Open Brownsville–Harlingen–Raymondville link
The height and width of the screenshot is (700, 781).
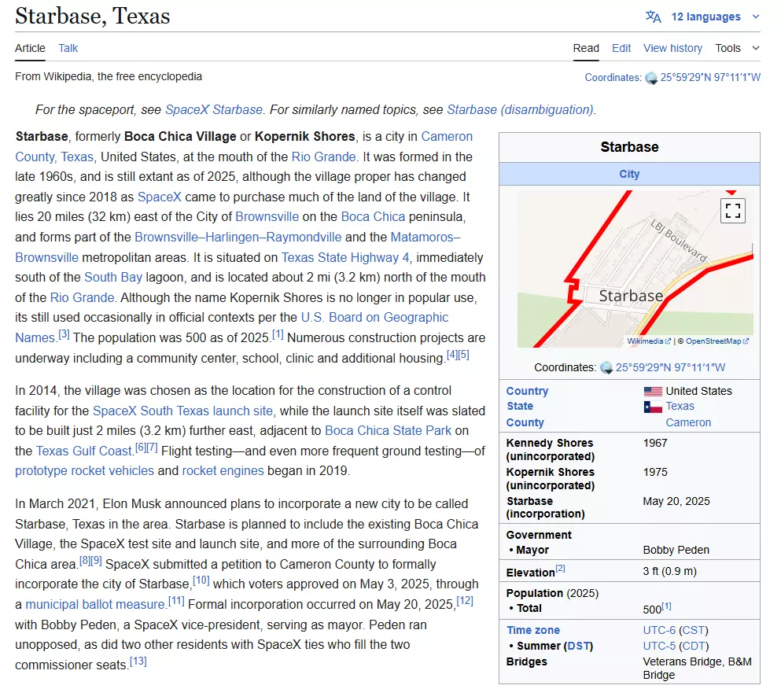(x=238, y=238)
